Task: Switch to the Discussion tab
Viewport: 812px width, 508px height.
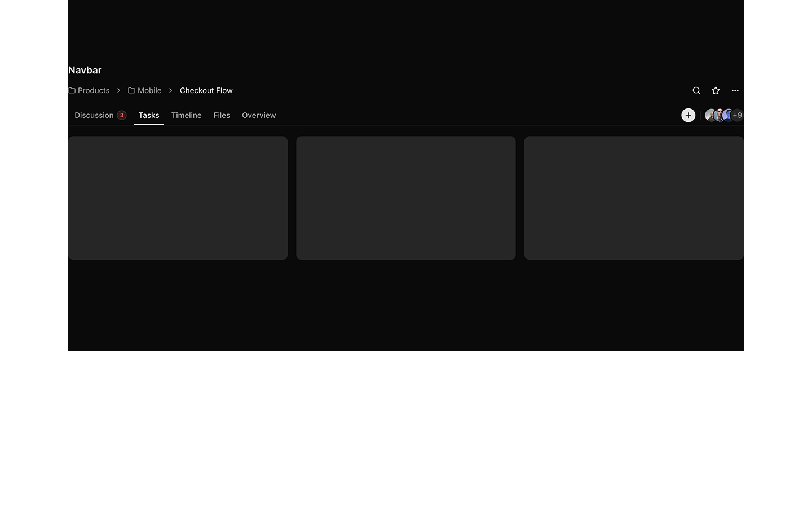Action: tap(100, 115)
